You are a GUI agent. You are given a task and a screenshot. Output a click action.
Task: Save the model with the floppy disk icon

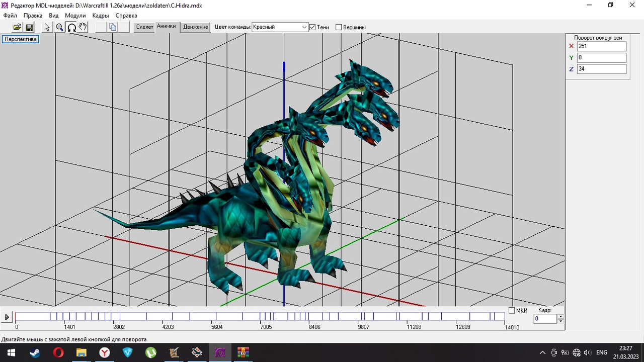point(29,27)
